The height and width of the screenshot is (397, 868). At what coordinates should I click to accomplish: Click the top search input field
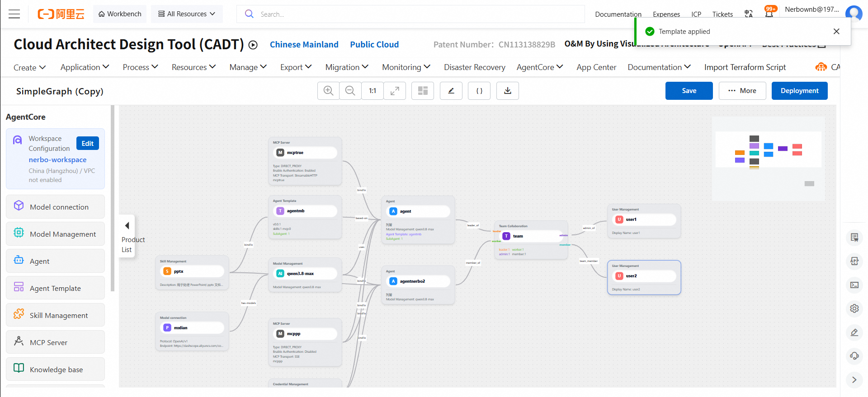[x=410, y=14]
